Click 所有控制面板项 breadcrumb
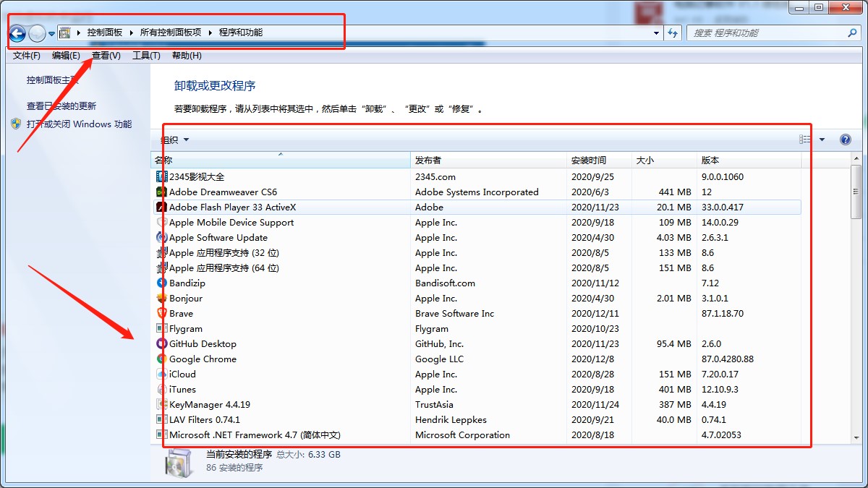This screenshot has width=868, height=488. coord(171,33)
